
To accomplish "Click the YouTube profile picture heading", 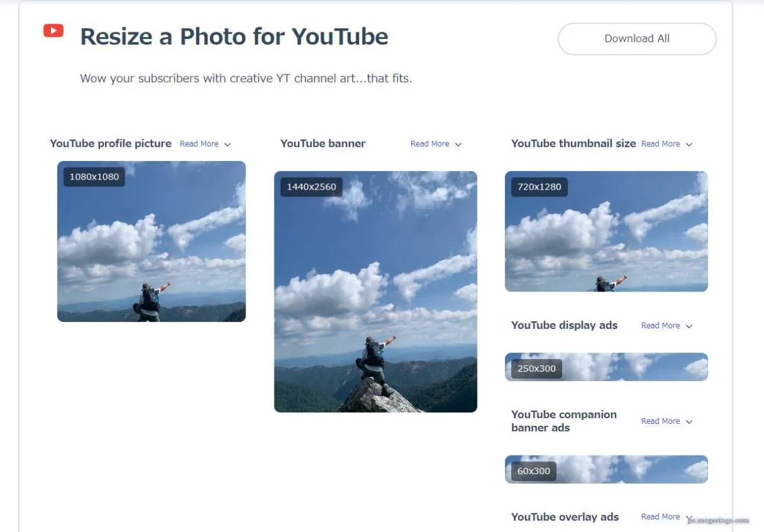I will click(111, 143).
